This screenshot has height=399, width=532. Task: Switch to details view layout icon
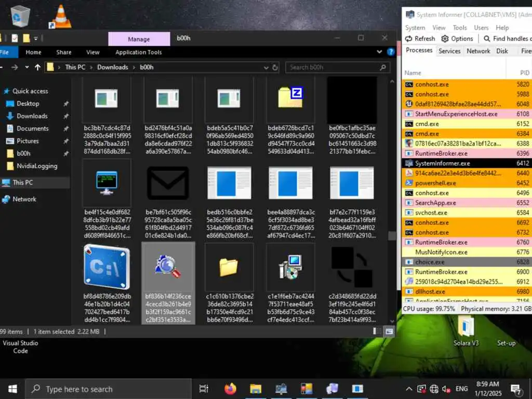377,331
